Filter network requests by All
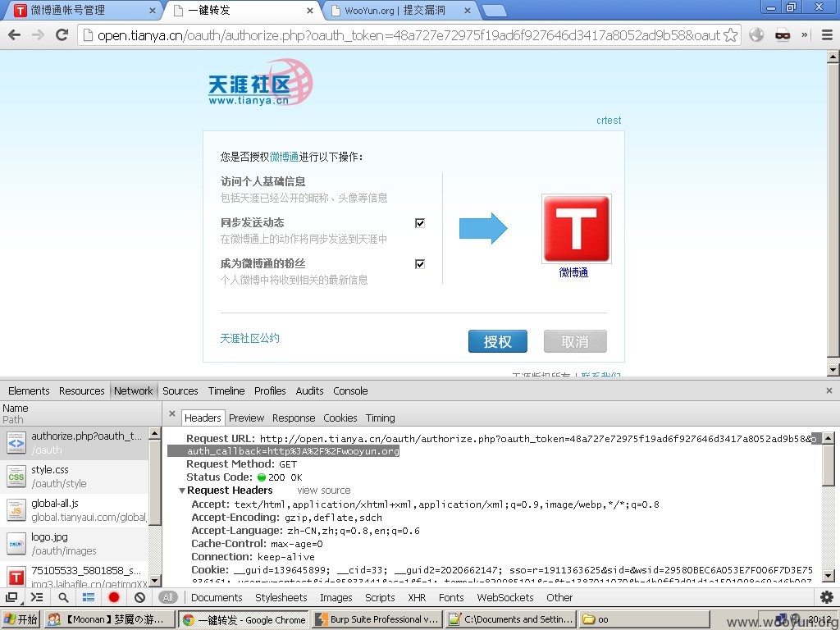 tap(168, 597)
